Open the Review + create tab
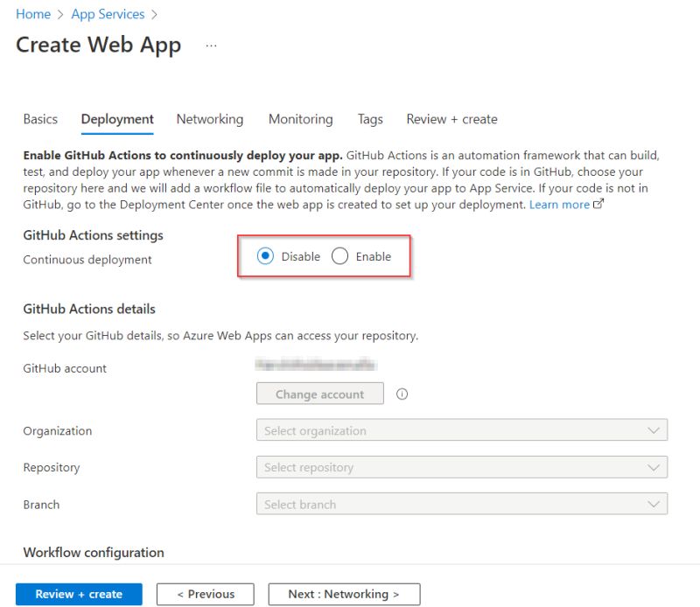Image resolution: width=700 pixels, height=607 pixels. (x=451, y=119)
